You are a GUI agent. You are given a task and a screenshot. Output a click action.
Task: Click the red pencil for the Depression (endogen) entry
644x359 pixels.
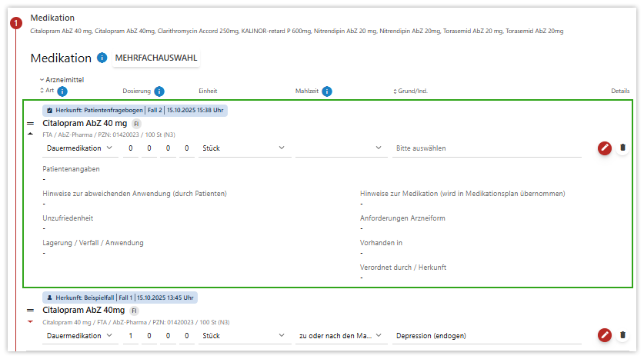605,335
